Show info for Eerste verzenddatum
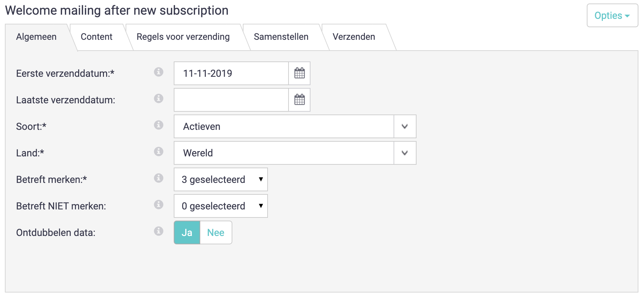 (159, 72)
